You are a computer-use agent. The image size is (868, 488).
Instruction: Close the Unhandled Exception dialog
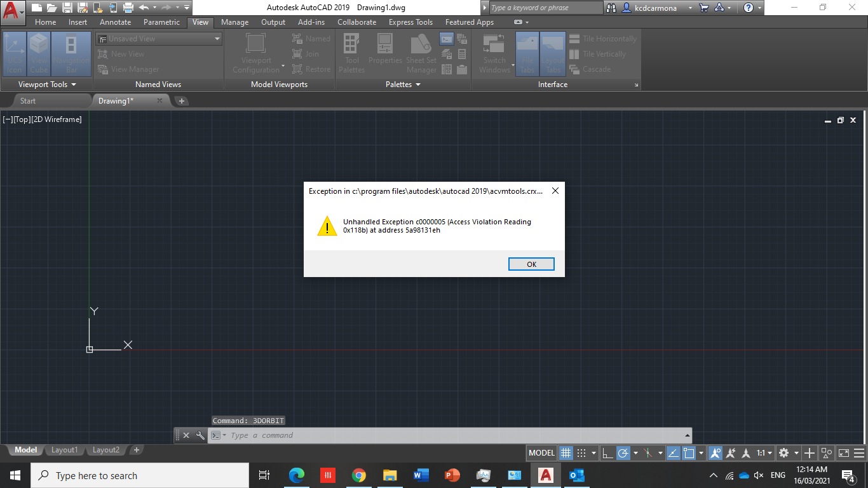click(555, 191)
